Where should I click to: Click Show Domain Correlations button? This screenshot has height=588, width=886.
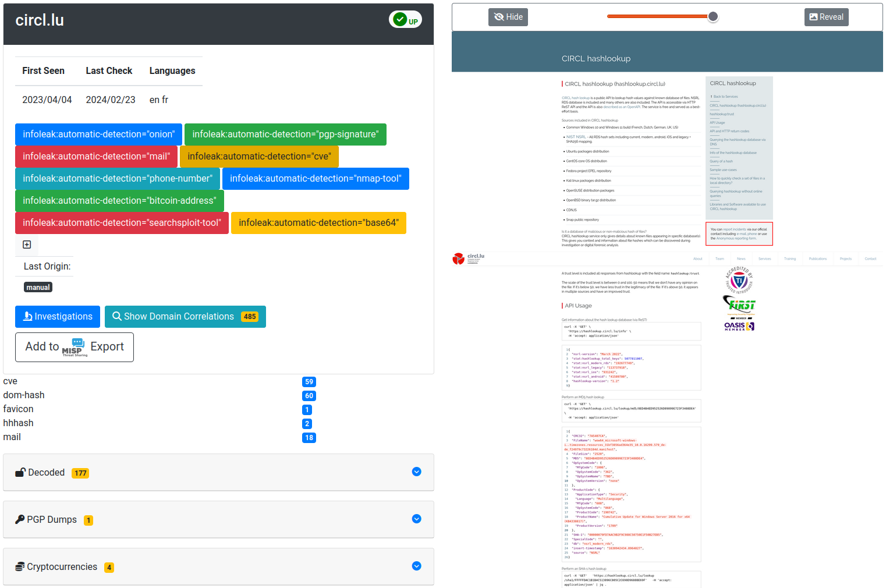click(185, 317)
